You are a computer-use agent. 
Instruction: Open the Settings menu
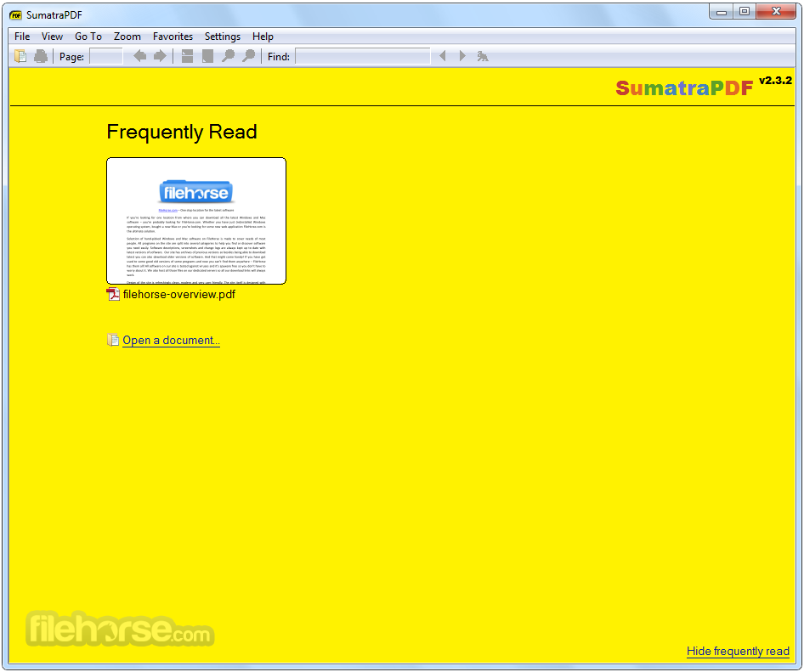pos(223,37)
